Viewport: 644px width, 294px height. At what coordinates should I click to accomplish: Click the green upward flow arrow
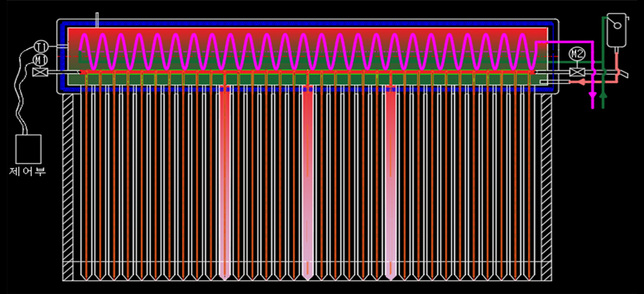603,96
